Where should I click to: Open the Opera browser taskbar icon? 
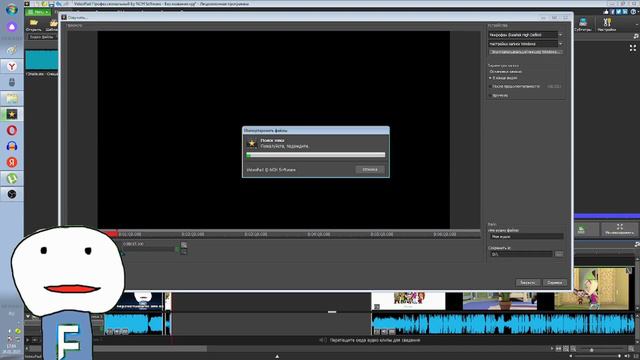[12, 130]
